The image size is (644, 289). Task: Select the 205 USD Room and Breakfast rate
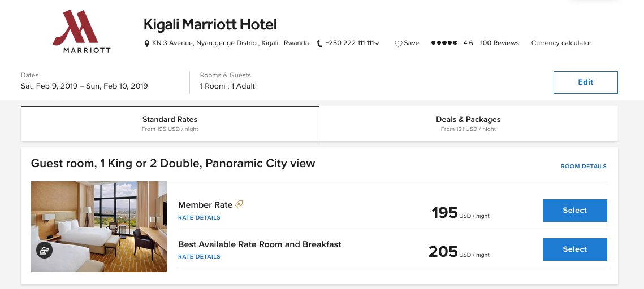click(x=574, y=249)
